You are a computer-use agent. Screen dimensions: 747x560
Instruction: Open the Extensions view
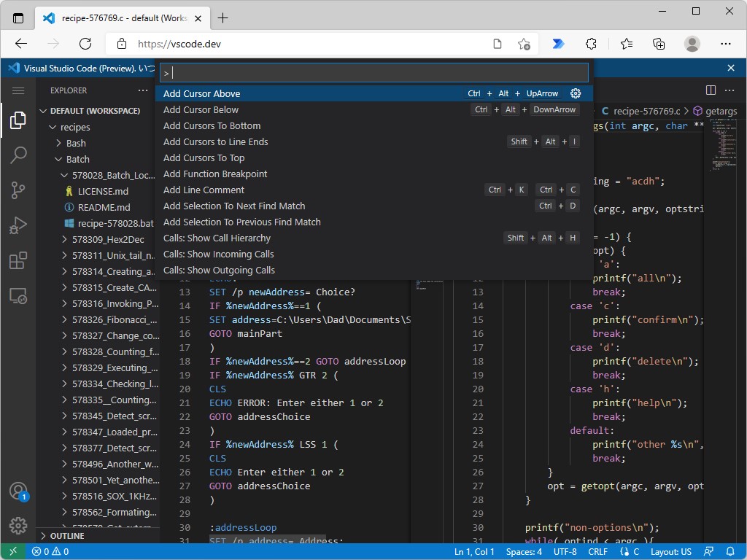[18, 260]
